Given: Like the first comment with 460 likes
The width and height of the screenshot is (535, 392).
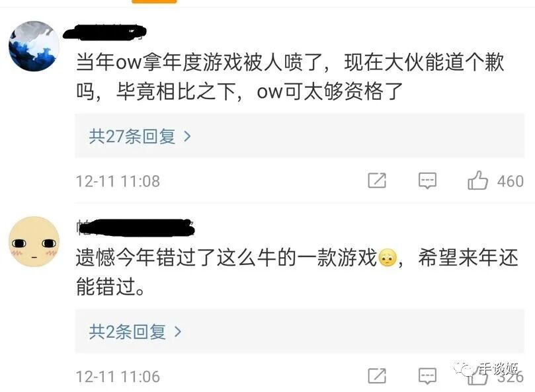Looking at the screenshot, I should tap(477, 180).
